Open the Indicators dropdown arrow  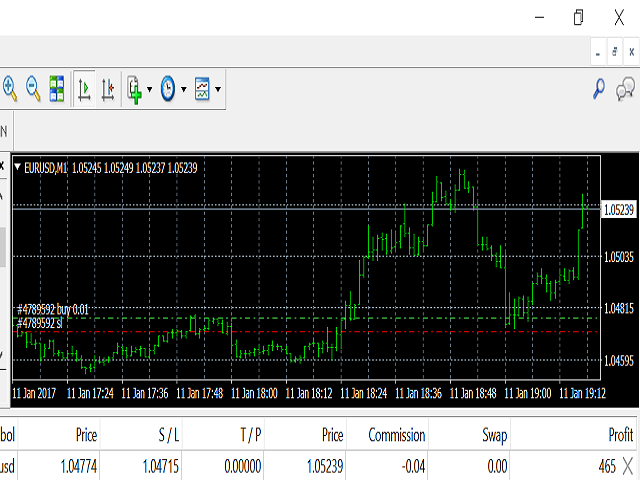pyautogui.click(x=150, y=89)
